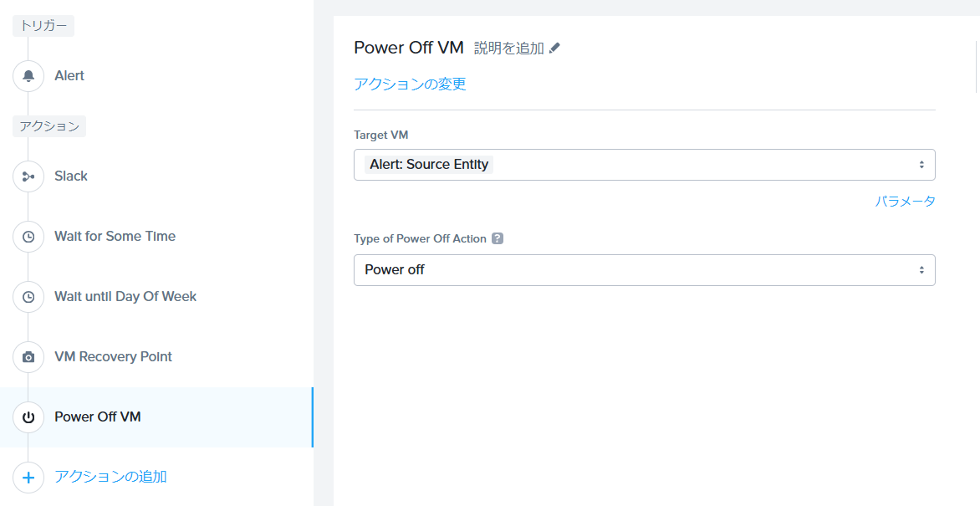This screenshot has width=980, height=506.
Task: Open the パラメータ link
Action: tap(905, 202)
